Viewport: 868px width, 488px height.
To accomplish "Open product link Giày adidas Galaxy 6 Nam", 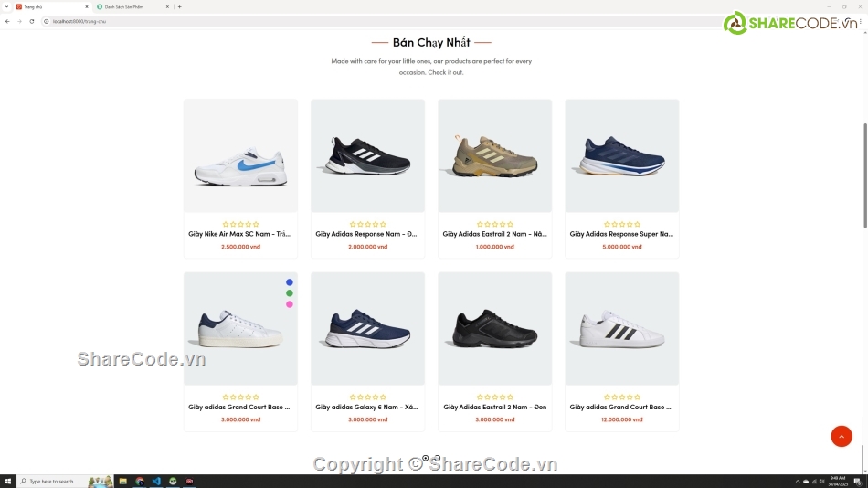I will (x=366, y=408).
